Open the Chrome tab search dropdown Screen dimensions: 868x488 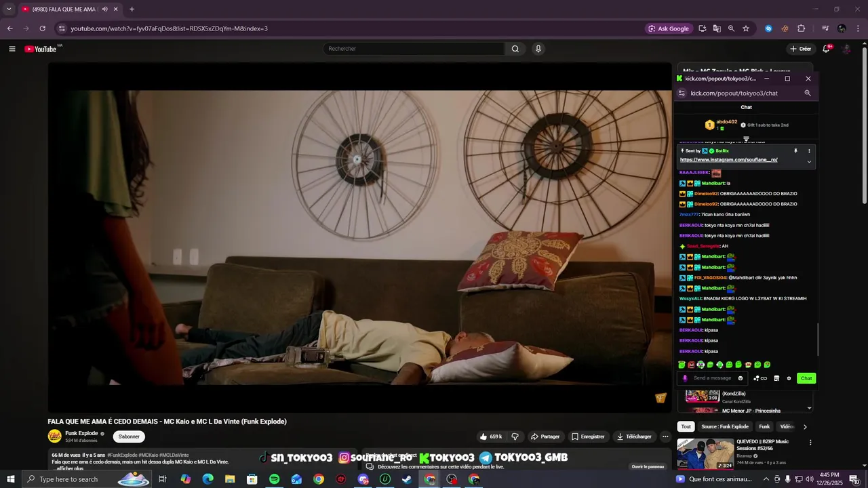(x=9, y=9)
